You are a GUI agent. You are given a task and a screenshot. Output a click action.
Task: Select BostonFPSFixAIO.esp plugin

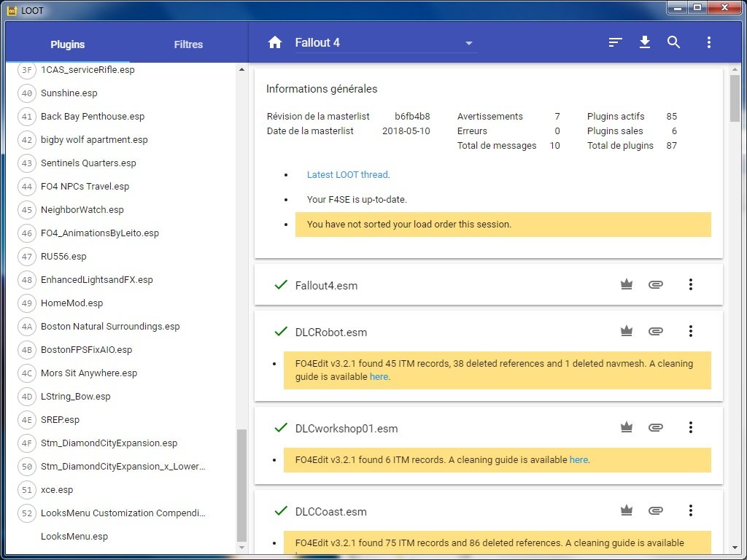[87, 350]
